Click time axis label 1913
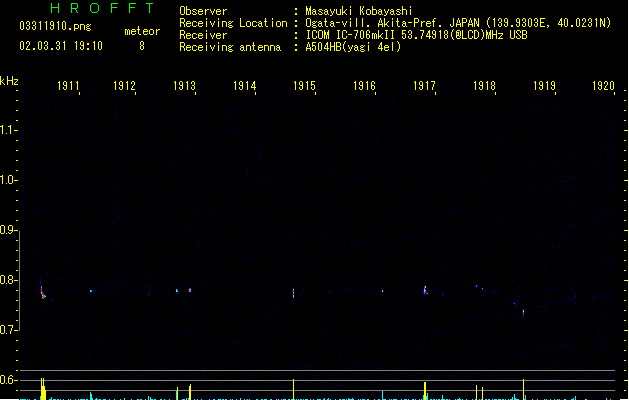The width and height of the screenshot is (629, 400). (184, 86)
